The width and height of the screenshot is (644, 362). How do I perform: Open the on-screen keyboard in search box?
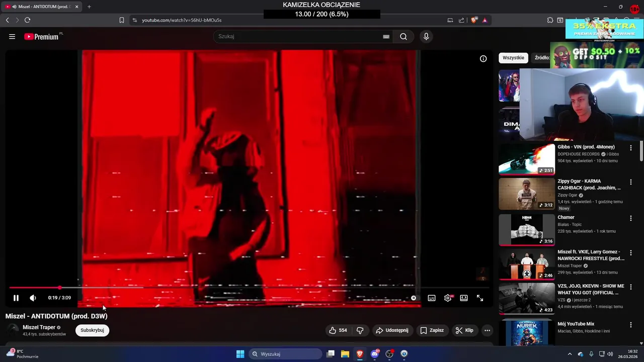coord(386,37)
